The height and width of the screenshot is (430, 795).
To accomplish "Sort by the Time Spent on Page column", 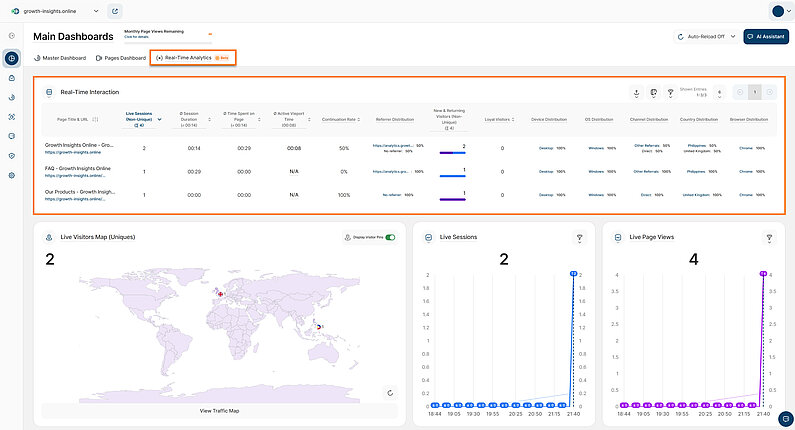I will [x=259, y=120].
